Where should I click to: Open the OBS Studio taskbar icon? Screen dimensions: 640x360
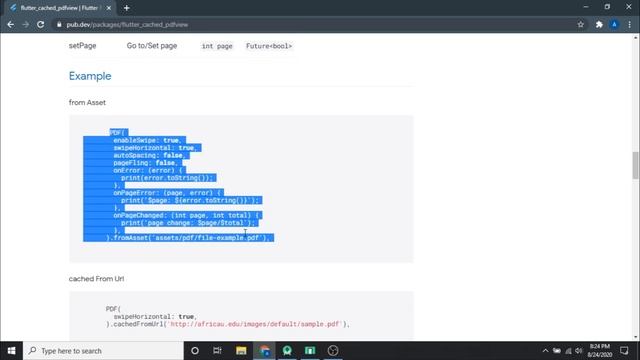point(333,351)
